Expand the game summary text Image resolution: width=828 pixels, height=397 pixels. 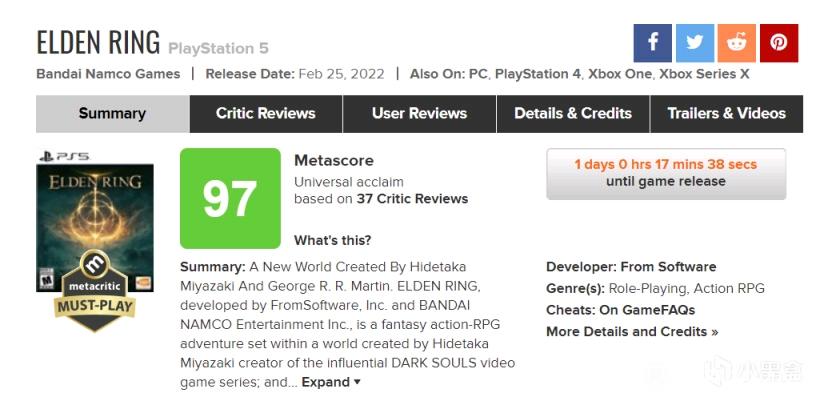click(331, 382)
